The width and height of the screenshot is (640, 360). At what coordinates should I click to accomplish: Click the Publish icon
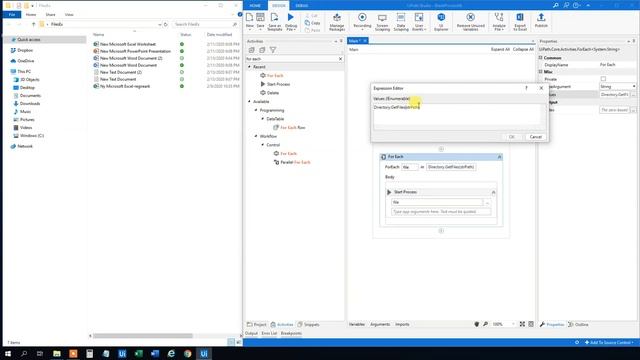[541, 18]
